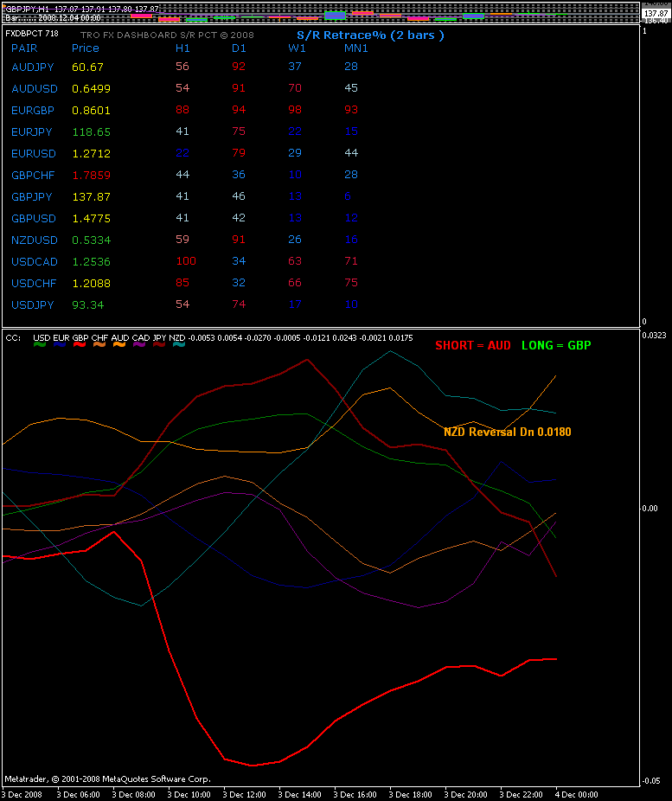Click the GBPJPY MN1 value 6
Viewport: 672px width, 801px height.
point(348,196)
